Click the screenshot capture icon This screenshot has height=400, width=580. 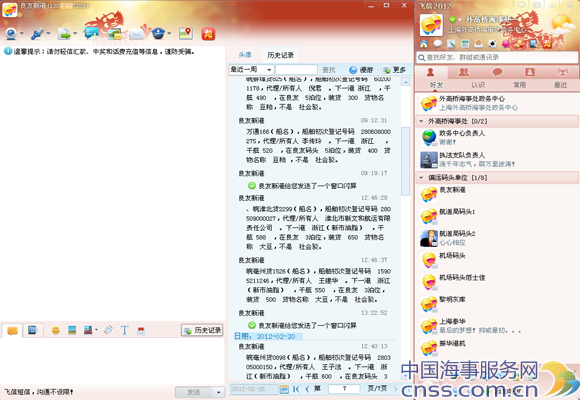[88, 330]
